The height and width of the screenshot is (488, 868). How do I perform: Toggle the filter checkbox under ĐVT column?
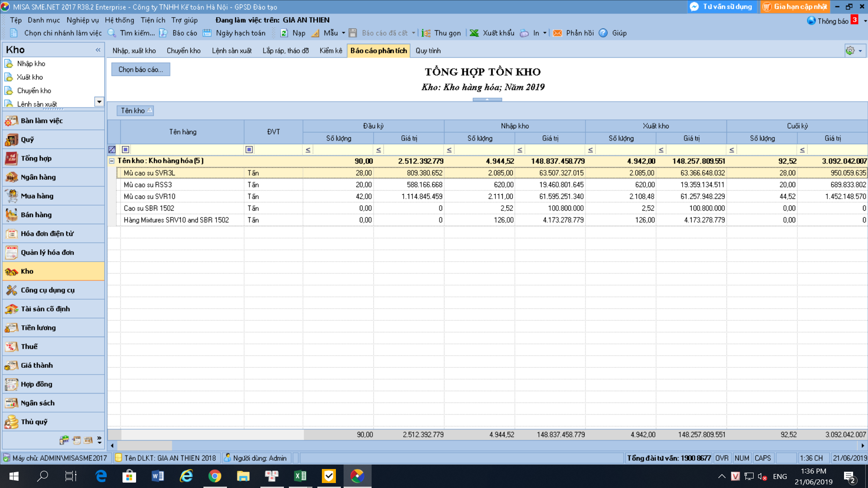pos(249,150)
